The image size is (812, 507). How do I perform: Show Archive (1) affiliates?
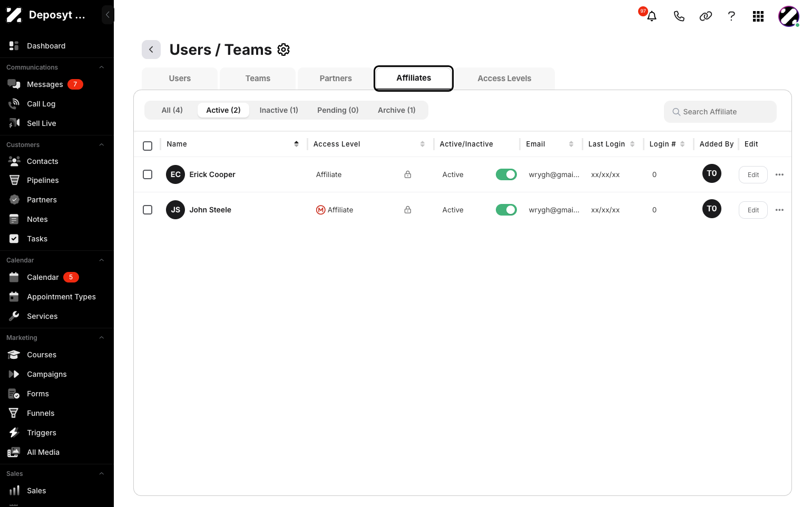[x=397, y=110]
